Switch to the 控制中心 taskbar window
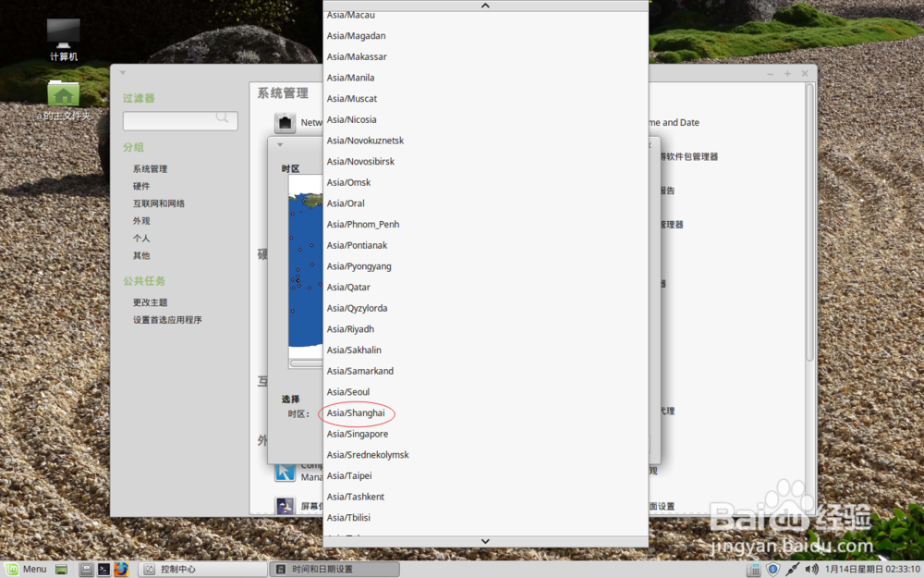924x578 pixels. (x=203, y=568)
